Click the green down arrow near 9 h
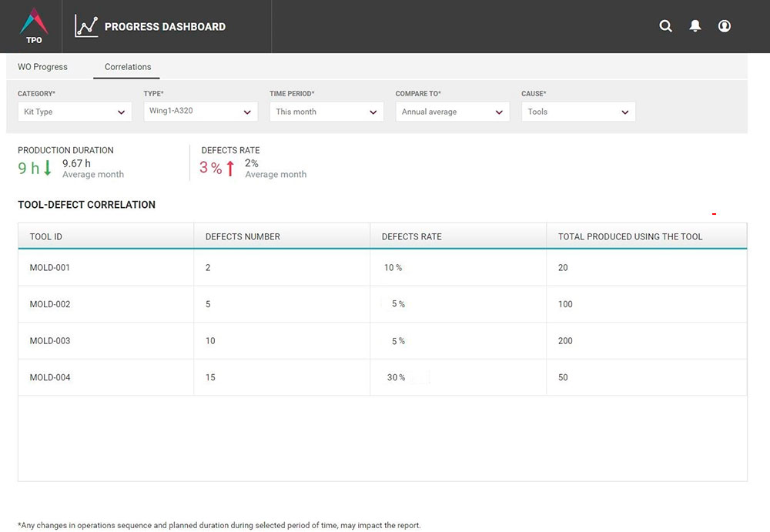Image resolution: width=770 pixels, height=532 pixels. [x=47, y=168]
